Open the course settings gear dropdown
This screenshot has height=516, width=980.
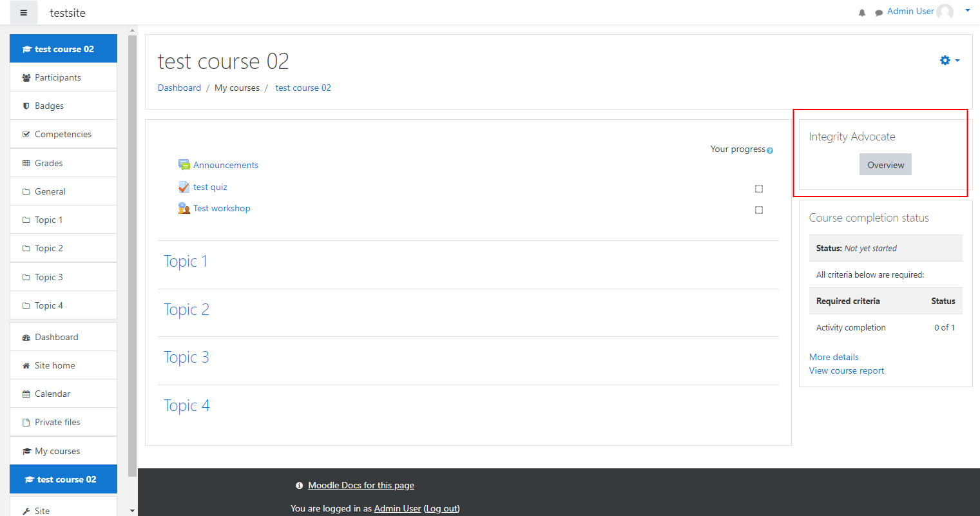[x=950, y=60]
